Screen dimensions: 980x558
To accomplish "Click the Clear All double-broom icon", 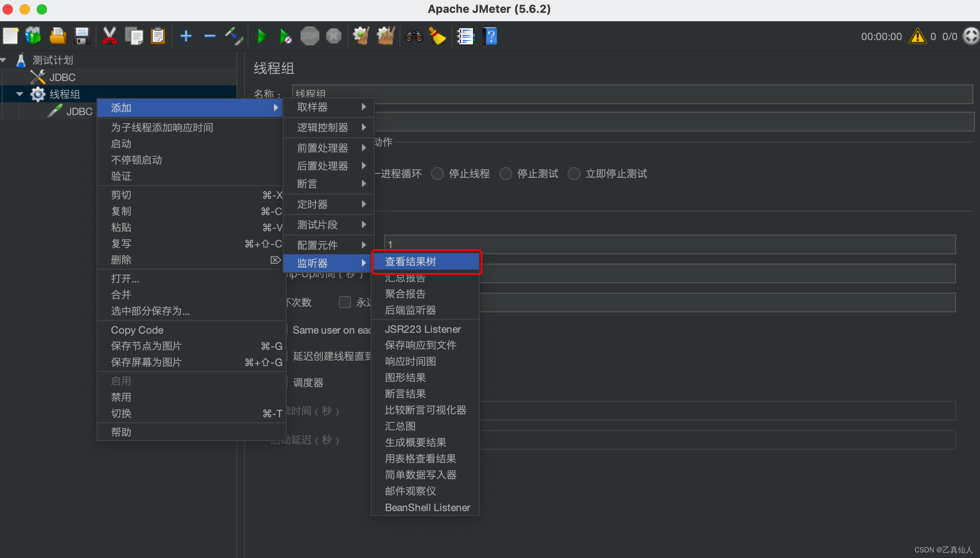I will pos(386,36).
